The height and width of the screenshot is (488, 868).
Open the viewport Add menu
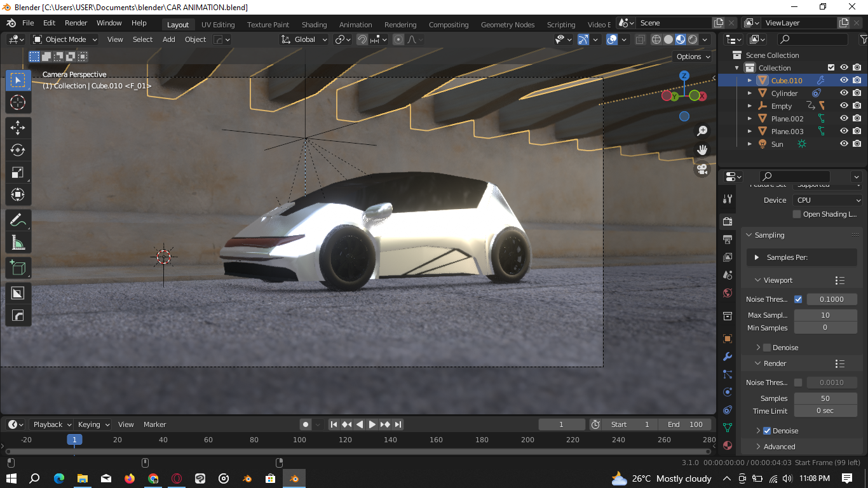coord(169,39)
